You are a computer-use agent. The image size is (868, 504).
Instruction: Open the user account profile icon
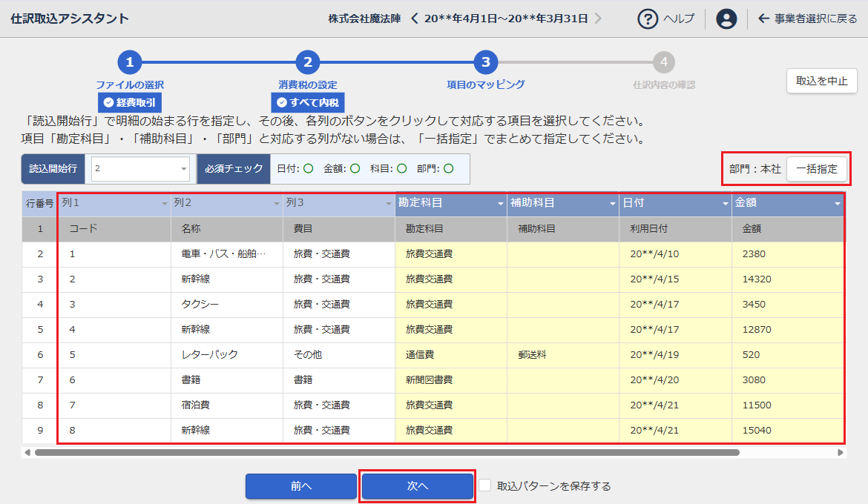tap(726, 19)
